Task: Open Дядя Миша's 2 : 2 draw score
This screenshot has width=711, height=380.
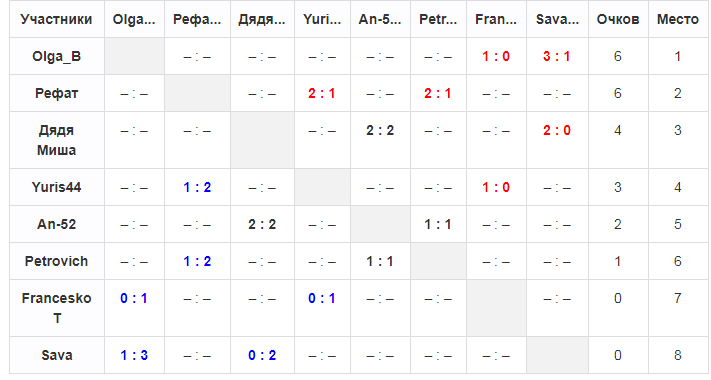Action: 380,131
